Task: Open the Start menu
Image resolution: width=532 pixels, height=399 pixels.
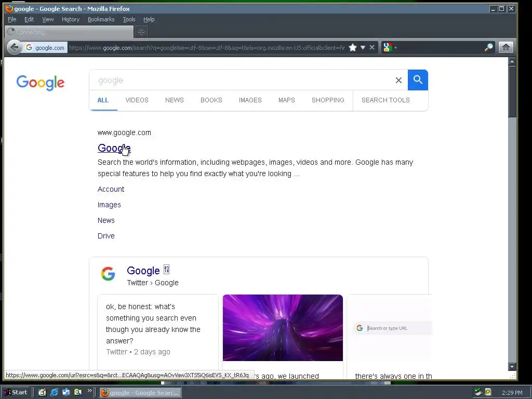Action: [x=16, y=392]
